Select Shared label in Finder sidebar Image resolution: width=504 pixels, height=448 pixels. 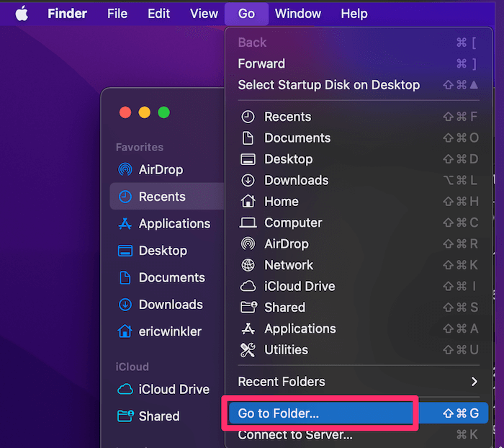click(159, 416)
